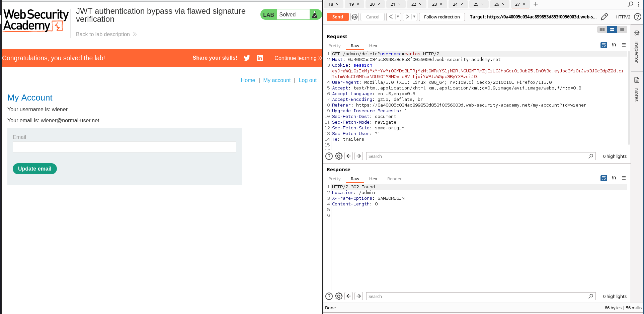Go to next request in history

(407, 17)
